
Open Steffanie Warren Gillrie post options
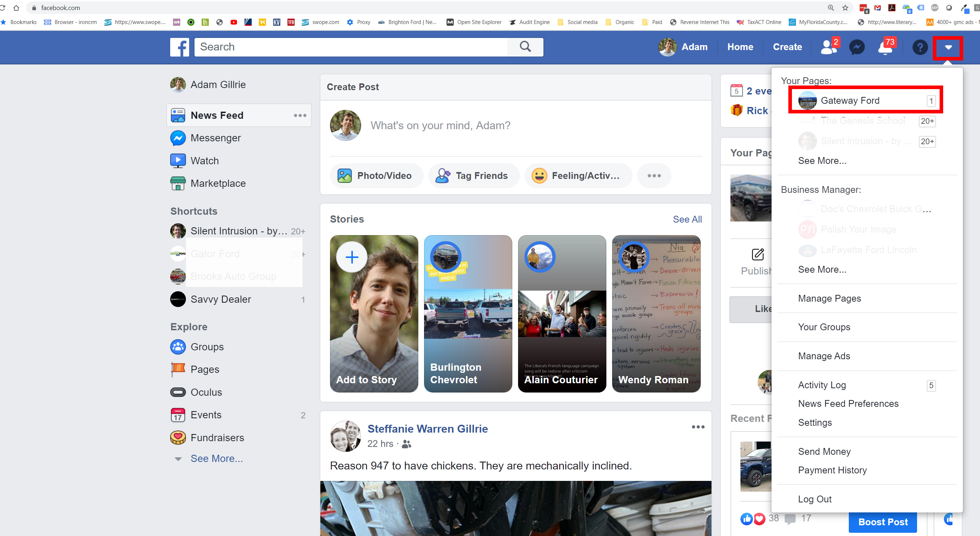tap(698, 427)
